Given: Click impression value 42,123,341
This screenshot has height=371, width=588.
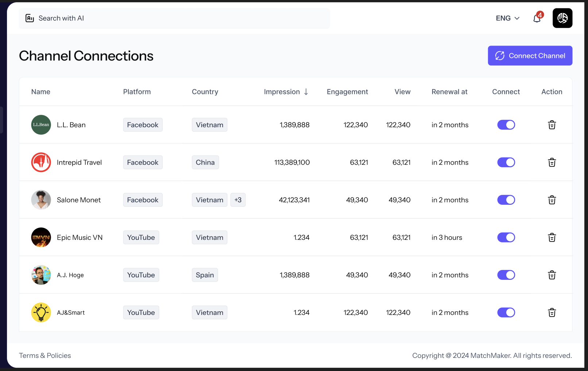Looking at the screenshot, I should coord(294,200).
